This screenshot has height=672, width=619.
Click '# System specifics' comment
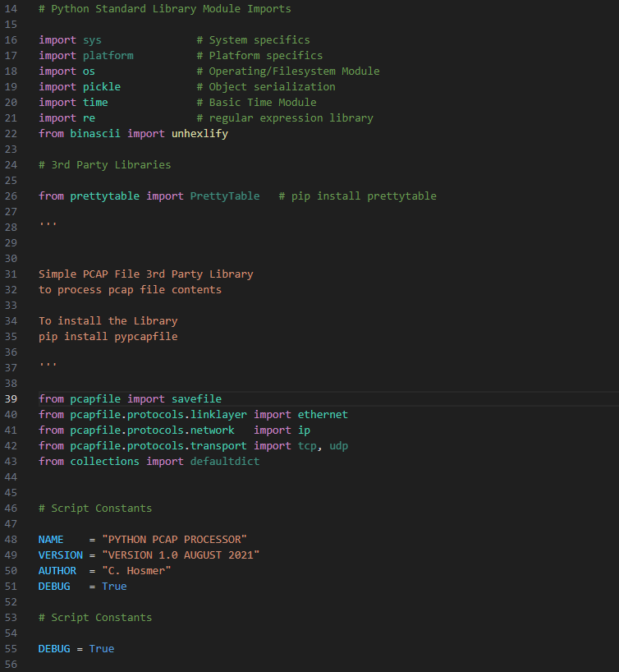[x=253, y=40]
